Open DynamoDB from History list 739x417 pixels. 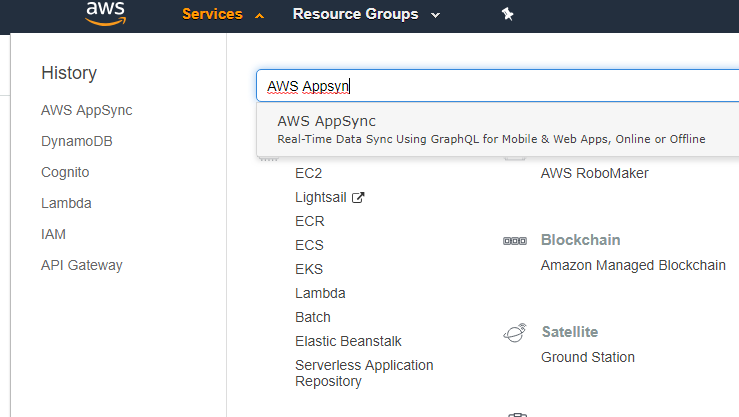(77, 141)
